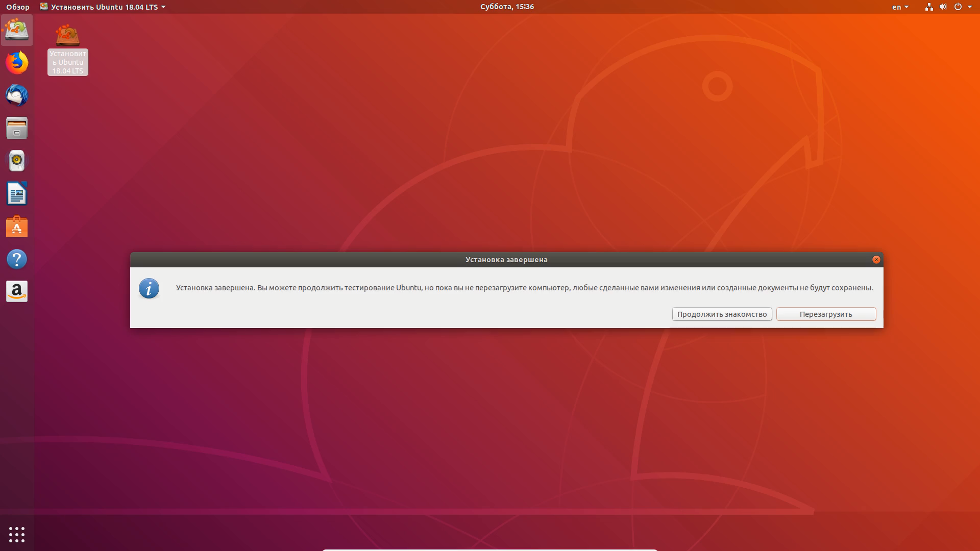Click the network status icon
Image resolution: width=980 pixels, height=551 pixels.
(x=929, y=7)
